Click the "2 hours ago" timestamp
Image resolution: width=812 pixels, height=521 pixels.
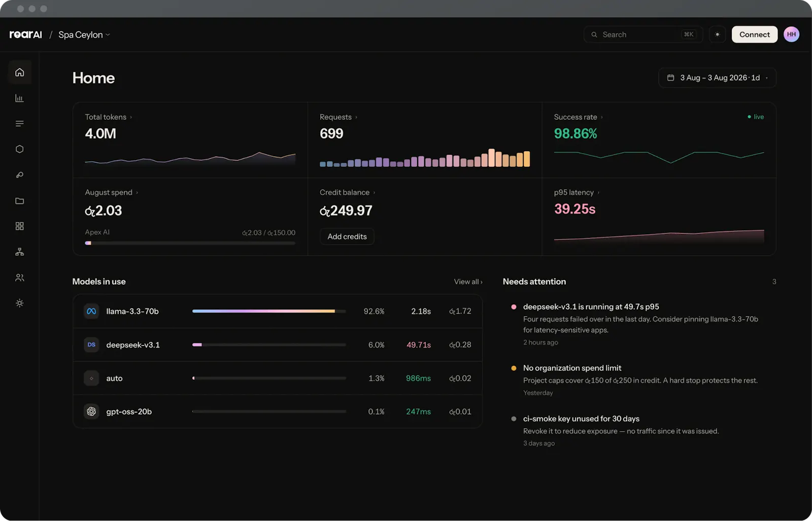pyautogui.click(x=540, y=342)
